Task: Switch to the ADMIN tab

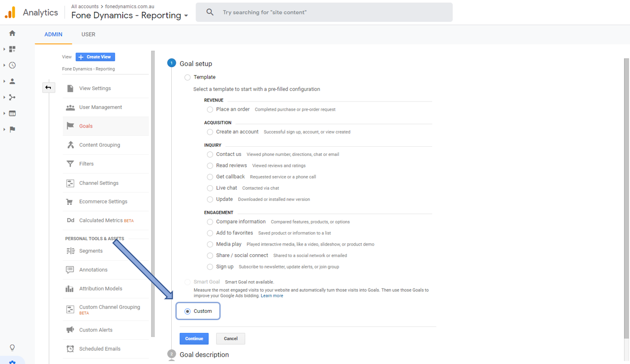Action: [53, 34]
